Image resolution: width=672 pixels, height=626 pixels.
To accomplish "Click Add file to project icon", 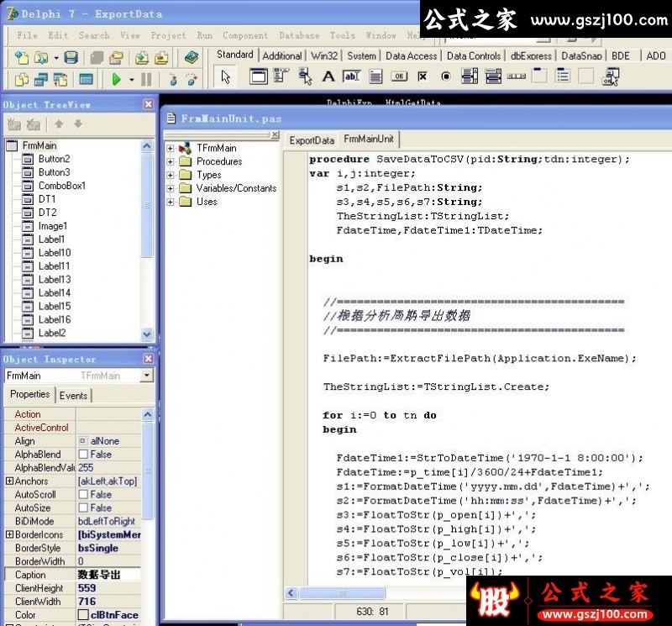I will click(141, 57).
